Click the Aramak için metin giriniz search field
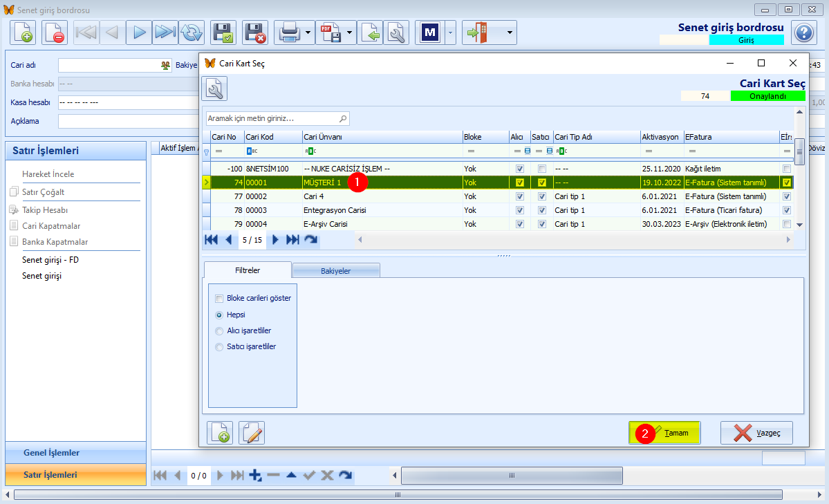The width and height of the screenshot is (829, 504). [277, 118]
